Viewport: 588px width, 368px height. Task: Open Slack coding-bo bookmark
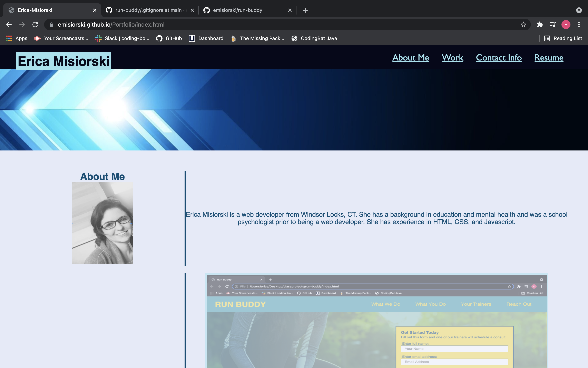(x=122, y=38)
